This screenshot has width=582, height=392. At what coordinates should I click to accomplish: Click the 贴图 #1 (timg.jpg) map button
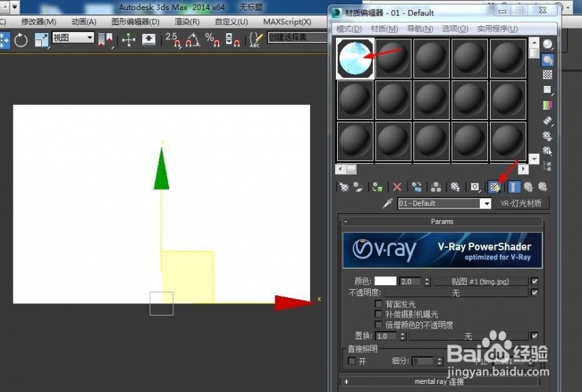coord(480,282)
